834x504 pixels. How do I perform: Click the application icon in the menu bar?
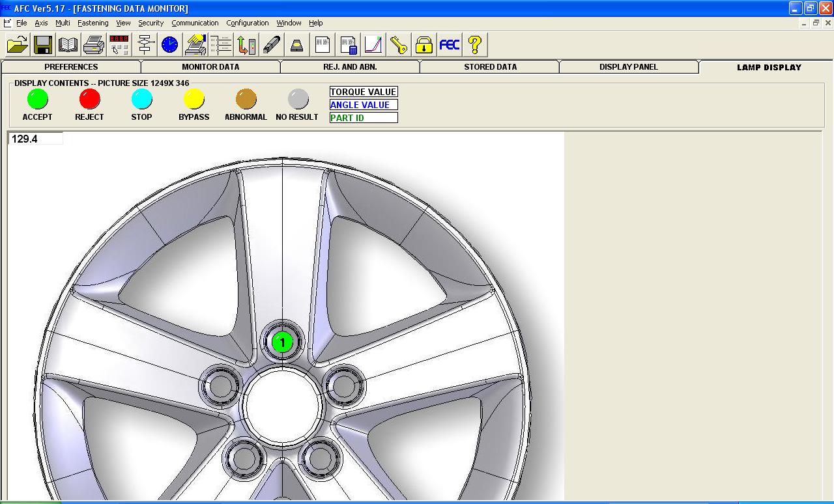pos(7,23)
